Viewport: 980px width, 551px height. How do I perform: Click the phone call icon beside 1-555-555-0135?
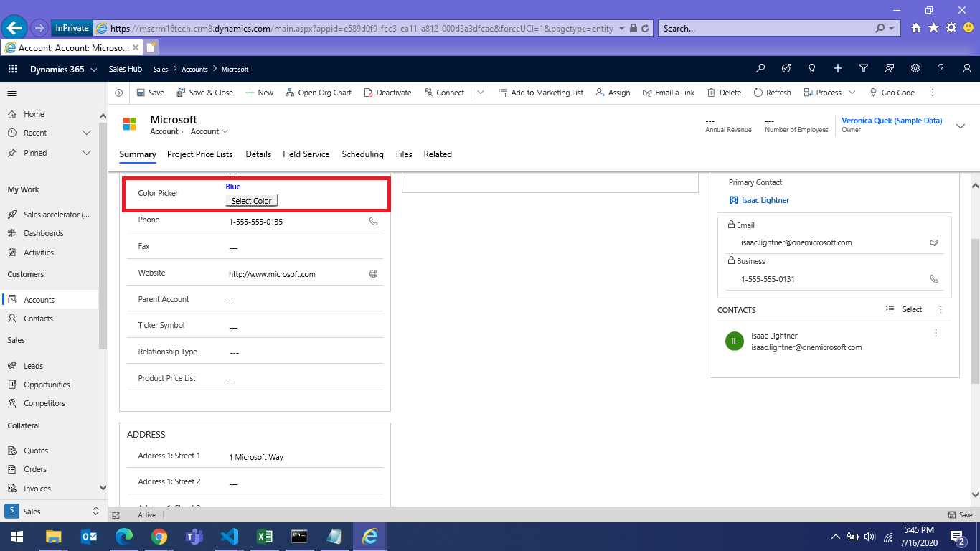point(373,222)
